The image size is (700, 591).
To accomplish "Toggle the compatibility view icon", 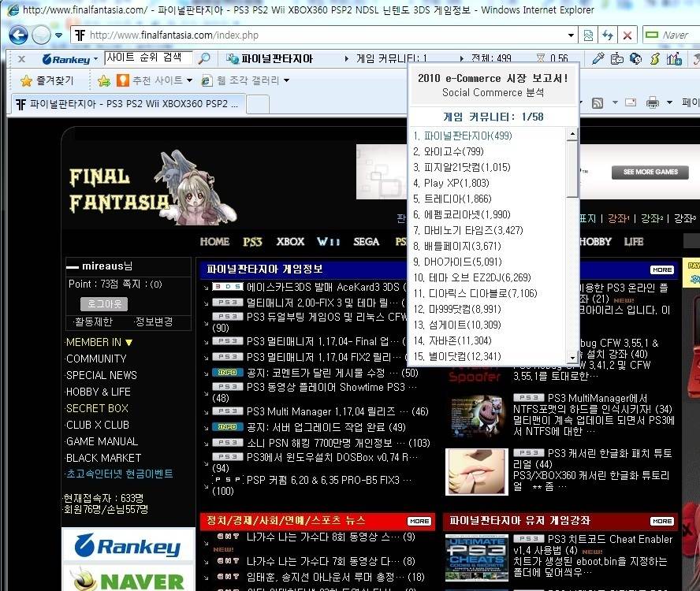I will tap(588, 35).
